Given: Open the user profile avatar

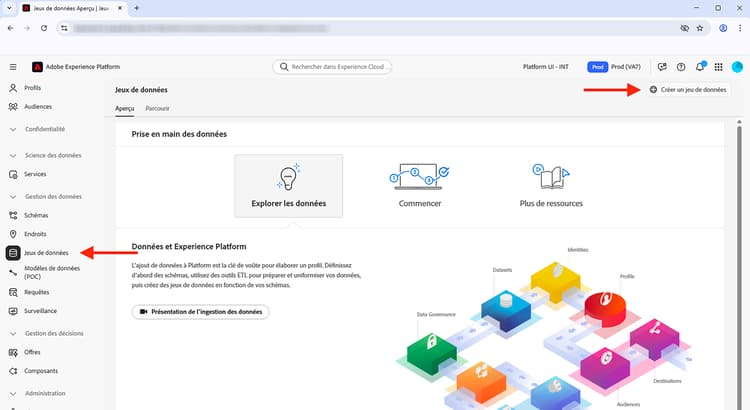Looking at the screenshot, I should coord(737,67).
